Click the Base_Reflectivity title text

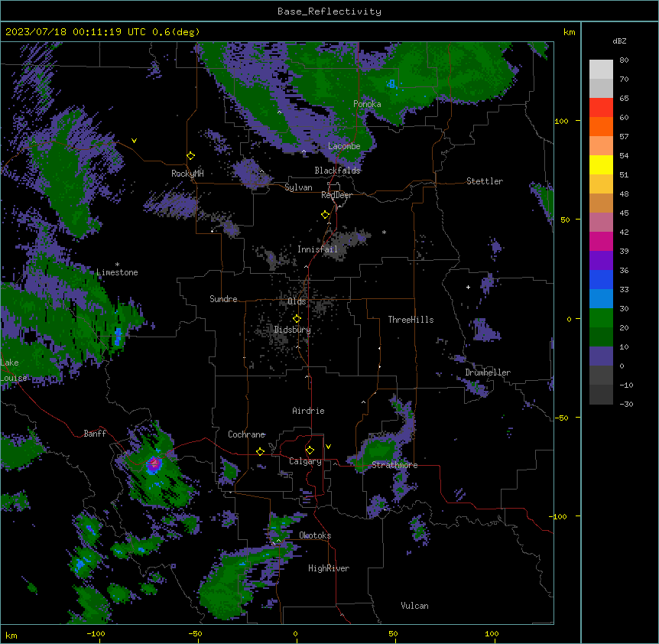(x=329, y=11)
